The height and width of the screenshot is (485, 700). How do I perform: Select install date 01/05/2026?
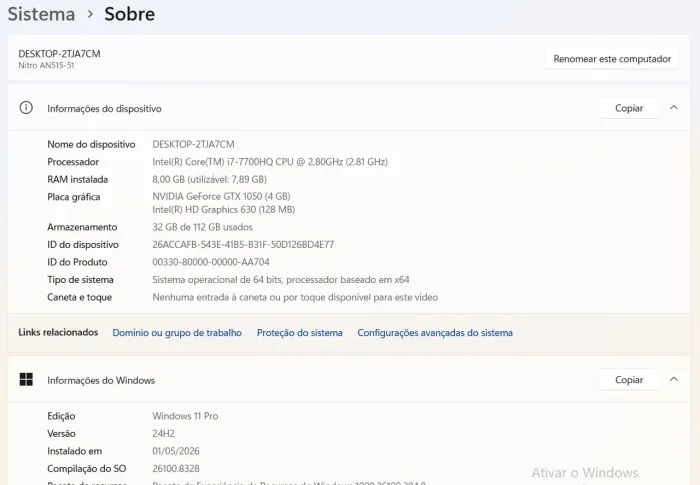pyautogui.click(x=176, y=451)
